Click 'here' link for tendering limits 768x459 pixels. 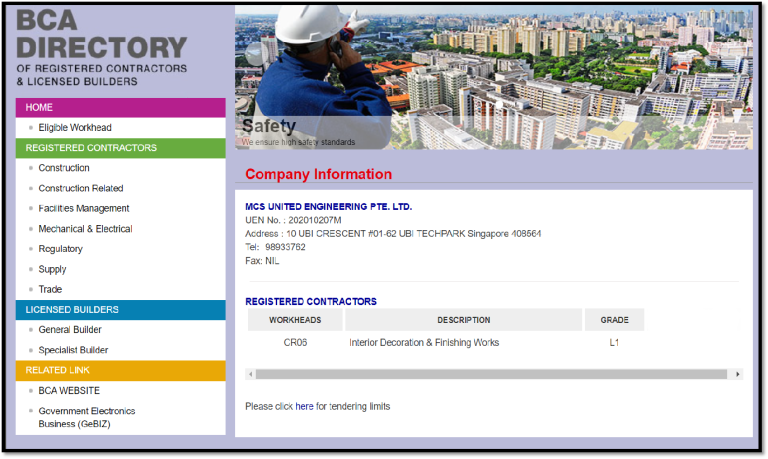coord(304,407)
